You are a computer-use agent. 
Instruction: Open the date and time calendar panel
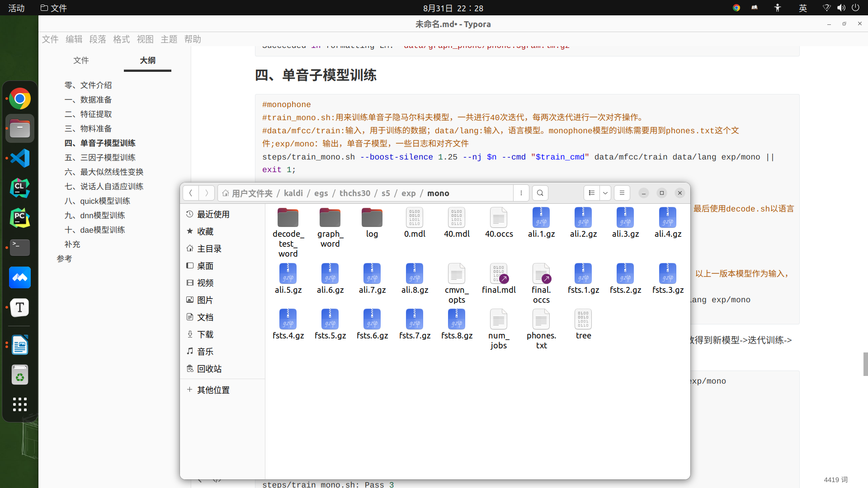click(453, 8)
